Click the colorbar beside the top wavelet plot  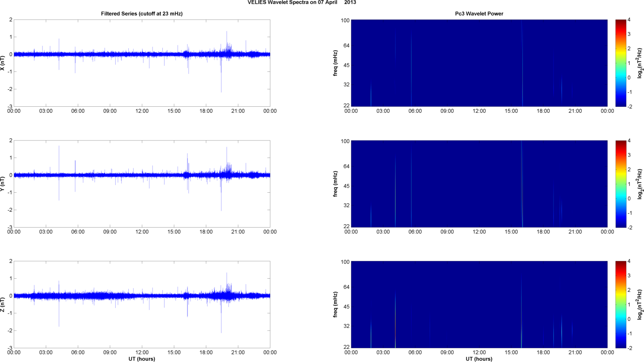621,63
